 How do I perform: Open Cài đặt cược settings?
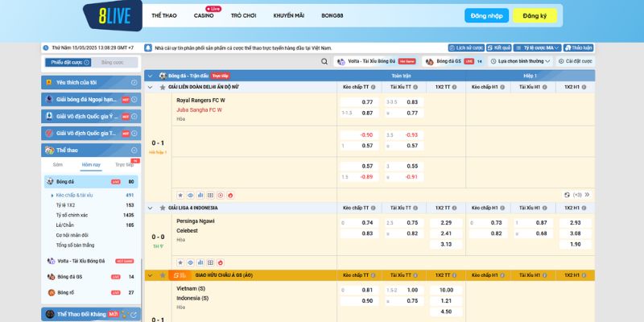coord(575,62)
